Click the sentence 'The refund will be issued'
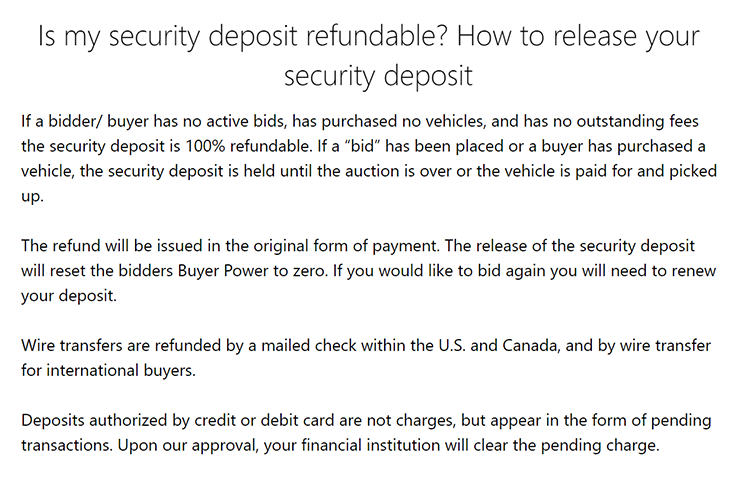Viewport: 740px width, 482px height. [x=230, y=246]
